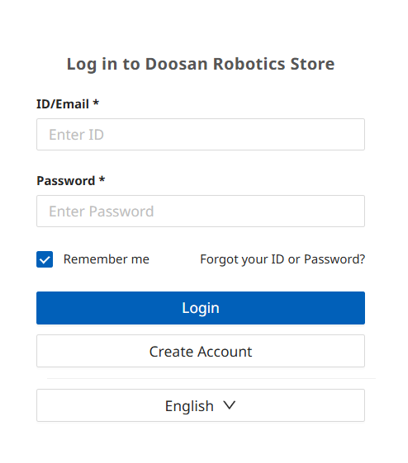This screenshot has height=463, width=408.
Task: Click the Enter ID placeholder text
Action: [76, 135]
